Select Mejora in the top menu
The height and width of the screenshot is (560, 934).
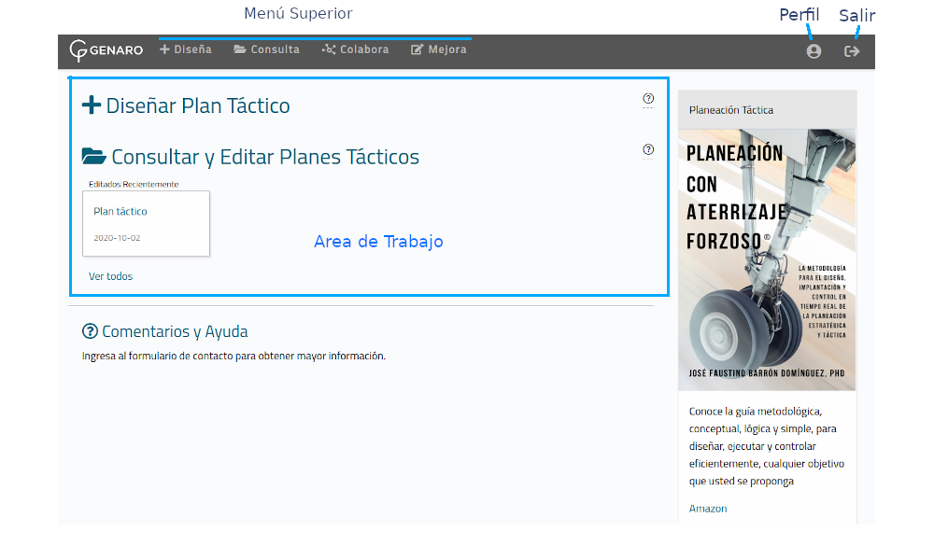pyautogui.click(x=439, y=49)
